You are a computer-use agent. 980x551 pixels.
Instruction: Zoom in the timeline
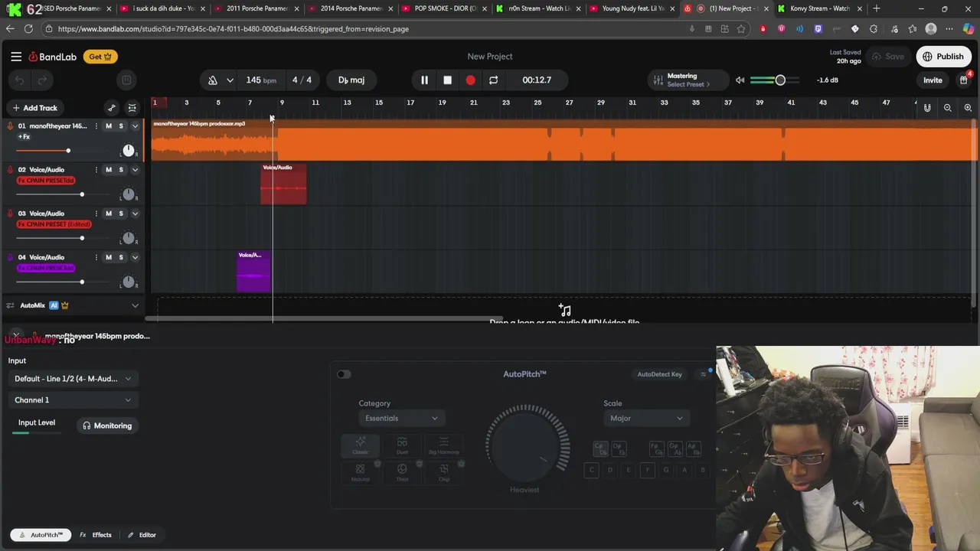(968, 108)
